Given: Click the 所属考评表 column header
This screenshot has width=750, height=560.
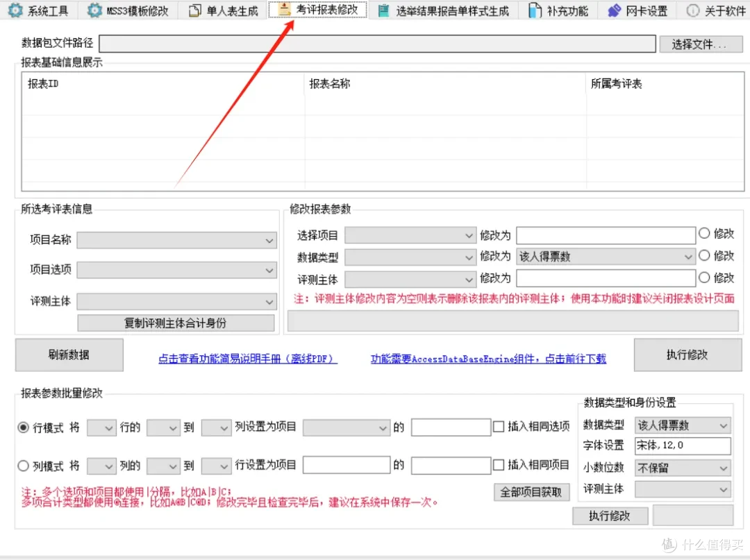Looking at the screenshot, I should tap(665, 83).
